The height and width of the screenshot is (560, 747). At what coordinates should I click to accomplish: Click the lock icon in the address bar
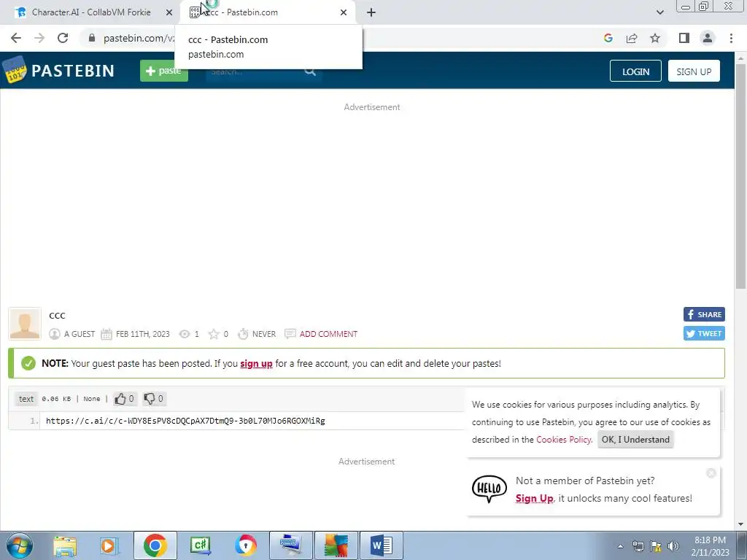[x=91, y=38]
